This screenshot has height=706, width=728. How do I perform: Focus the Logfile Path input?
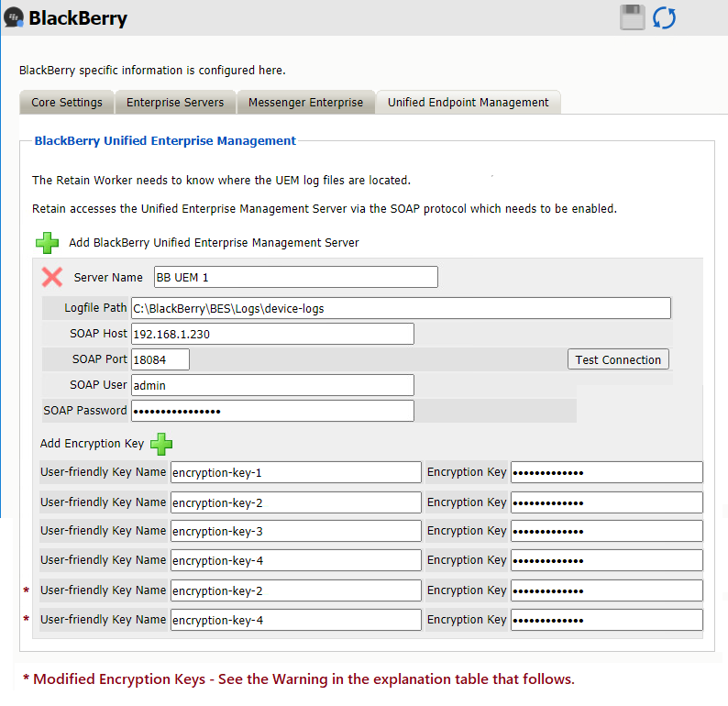[x=400, y=308]
